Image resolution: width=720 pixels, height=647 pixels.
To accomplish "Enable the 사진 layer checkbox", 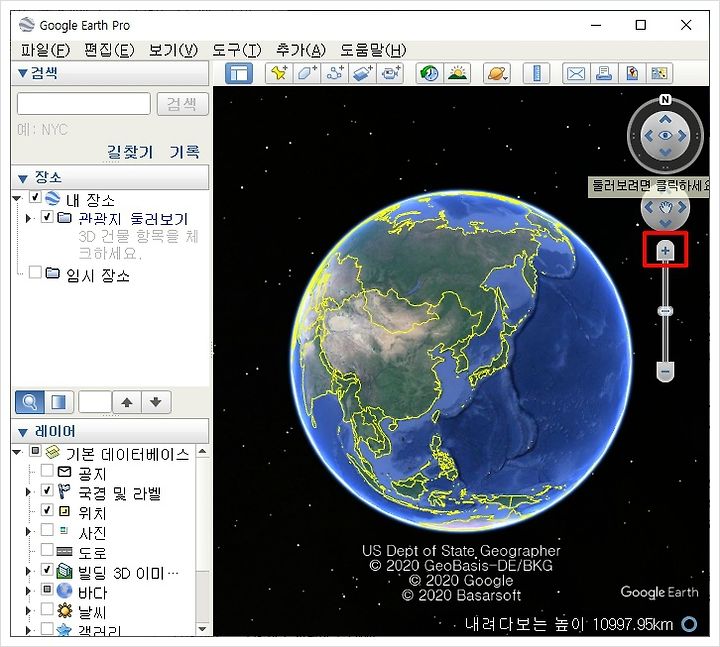I will click(x=47, y=530).
